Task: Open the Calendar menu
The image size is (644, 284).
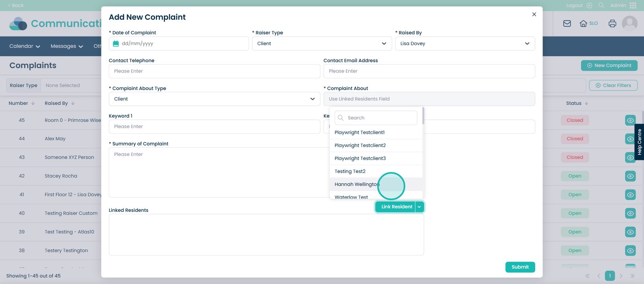Action: (x=25, y=46)
